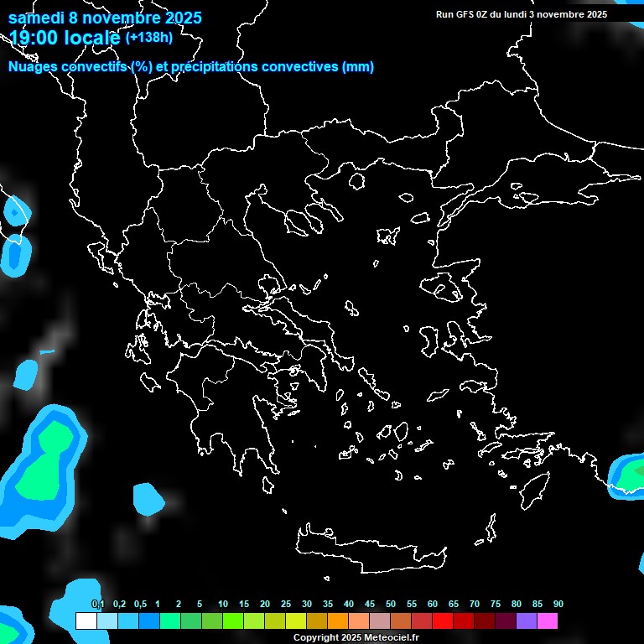Click the '19:00 locale' time label
Screen dimensions: 644x644
pyautogui.click(x=65, y=38)
